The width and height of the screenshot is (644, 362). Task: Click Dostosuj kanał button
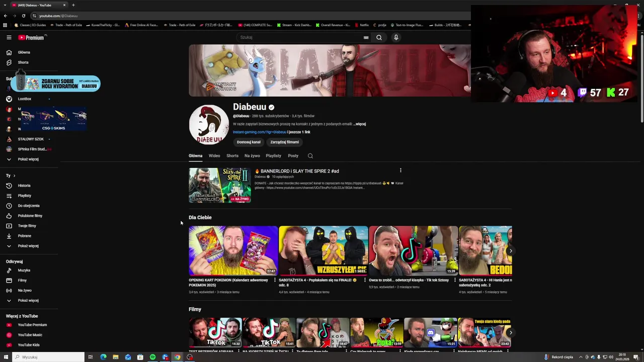tap(249, 142)
